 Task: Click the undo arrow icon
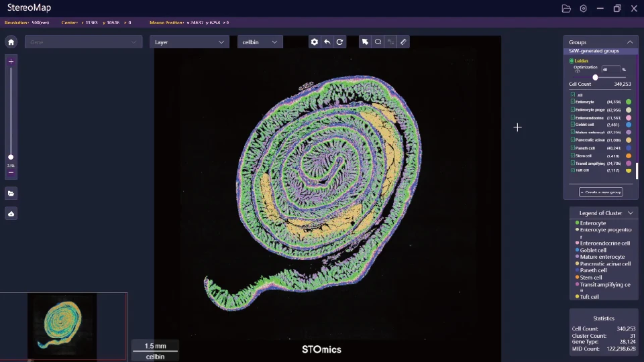pyautogui.click(x=327, y=42)
